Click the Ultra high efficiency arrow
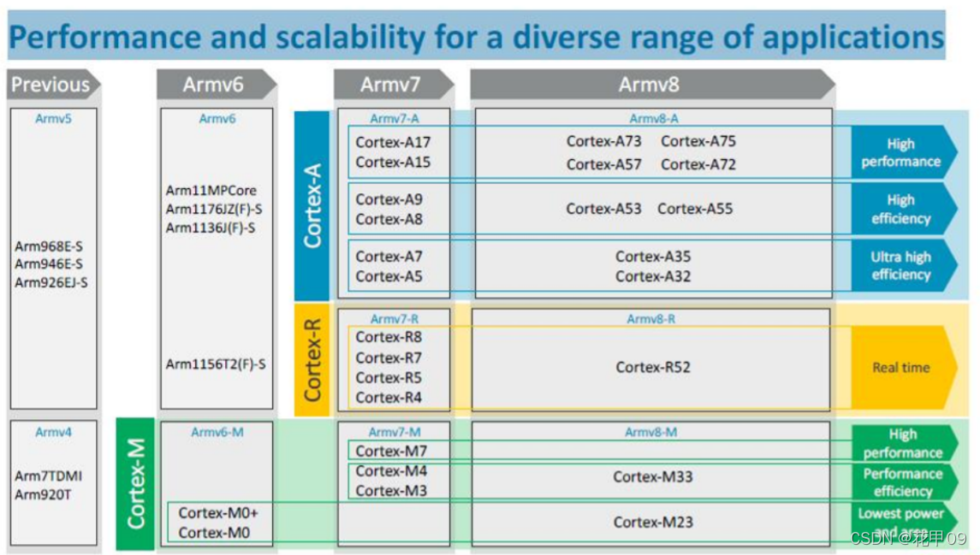The width and height of the screenshot is (980, 555). click(x=904, y=266)
